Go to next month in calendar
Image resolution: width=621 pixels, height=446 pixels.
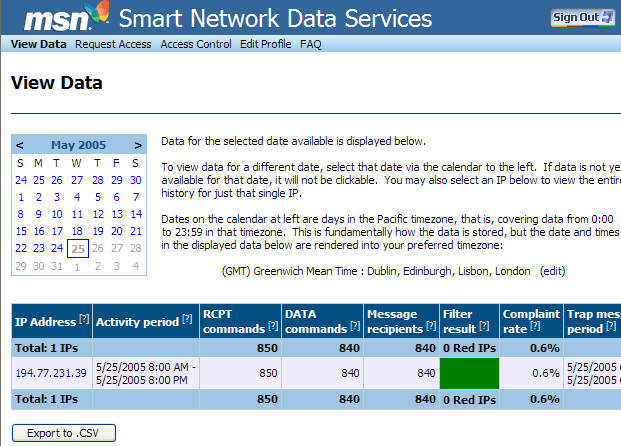click(138, 145)
